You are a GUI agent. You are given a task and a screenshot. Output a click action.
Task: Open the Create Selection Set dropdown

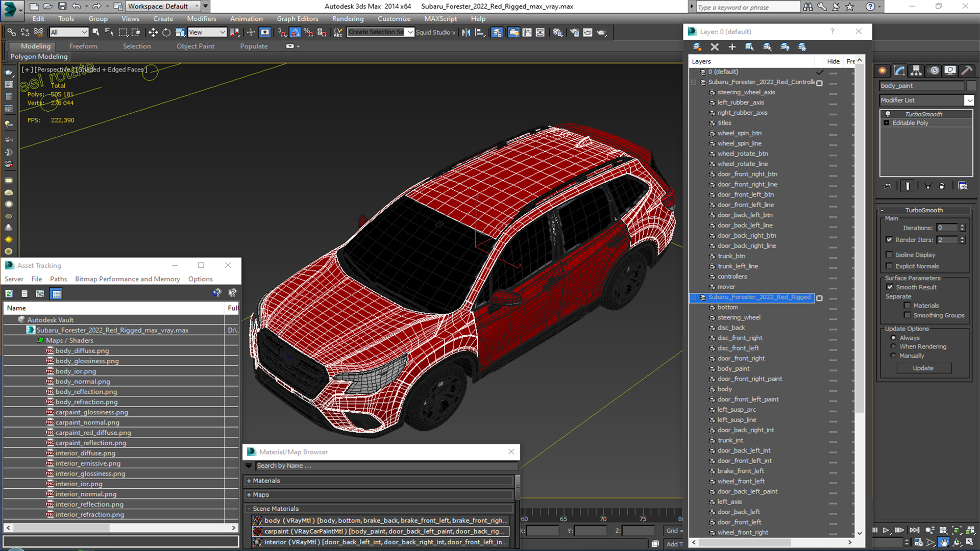[410, 32]
